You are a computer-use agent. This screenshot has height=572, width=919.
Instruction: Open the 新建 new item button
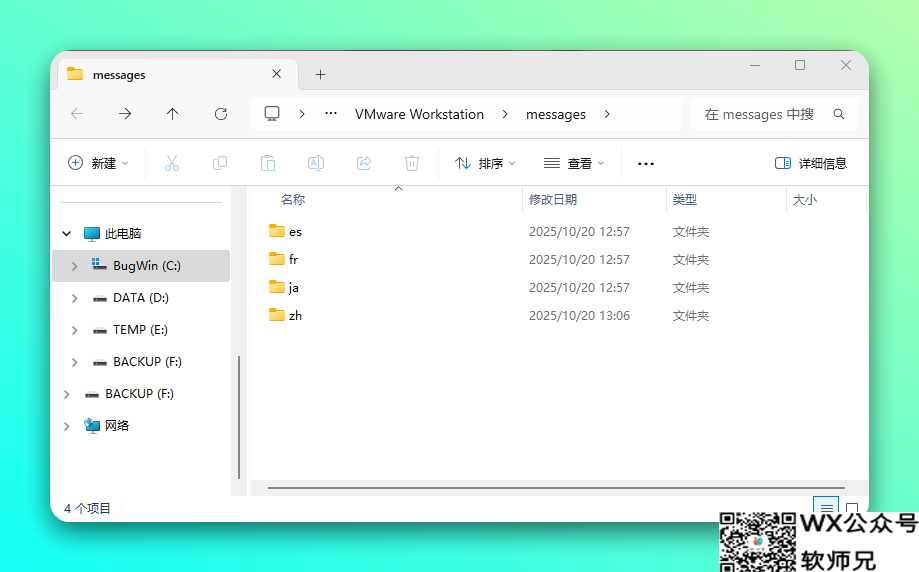click(x=98, y=163)
